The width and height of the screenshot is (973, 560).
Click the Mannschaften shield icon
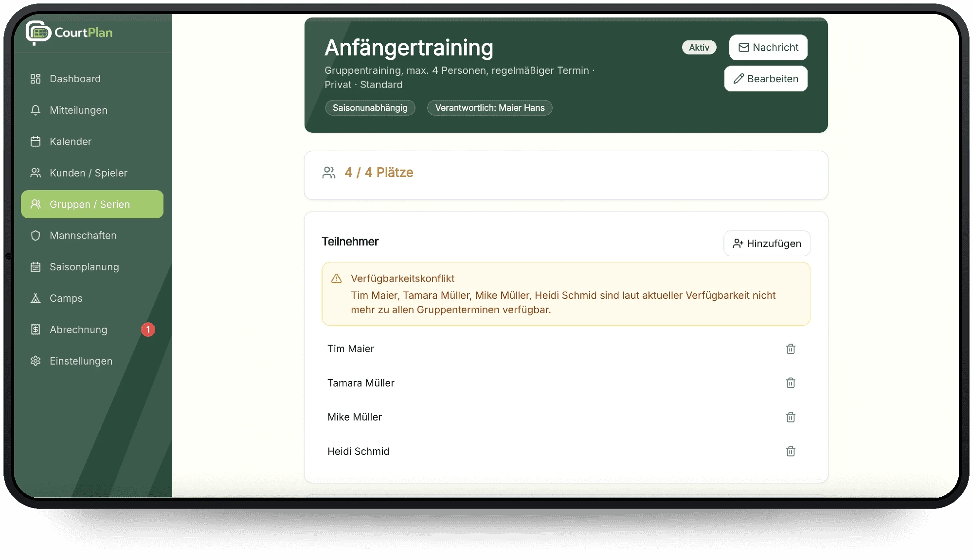coord(36,235)
